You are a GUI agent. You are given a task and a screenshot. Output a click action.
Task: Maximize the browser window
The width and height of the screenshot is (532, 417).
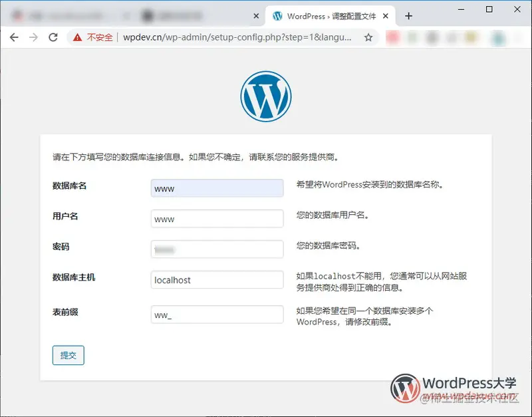(489, 9)
